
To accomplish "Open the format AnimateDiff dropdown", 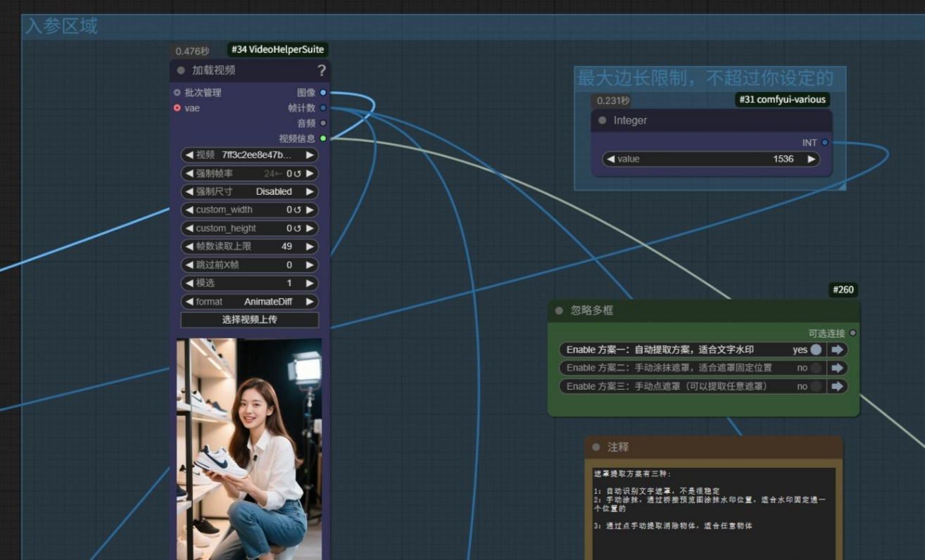I will [x=249, y=301].
